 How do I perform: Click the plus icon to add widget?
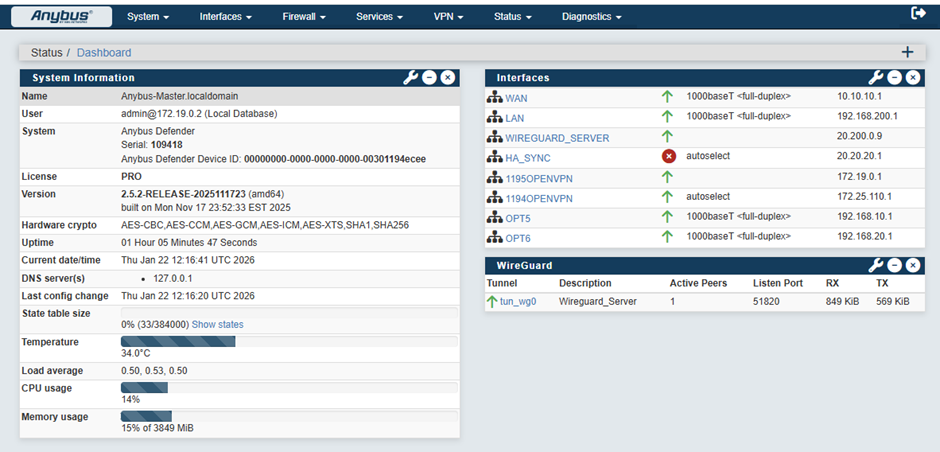907,52
